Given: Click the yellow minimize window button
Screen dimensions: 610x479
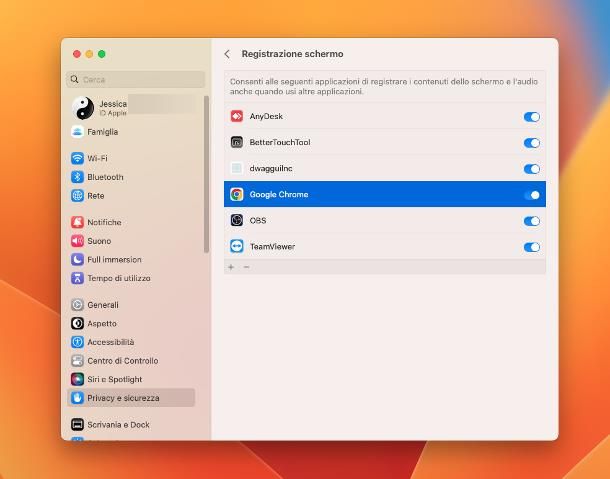Looking at the screenshot, I should (89, 54).
